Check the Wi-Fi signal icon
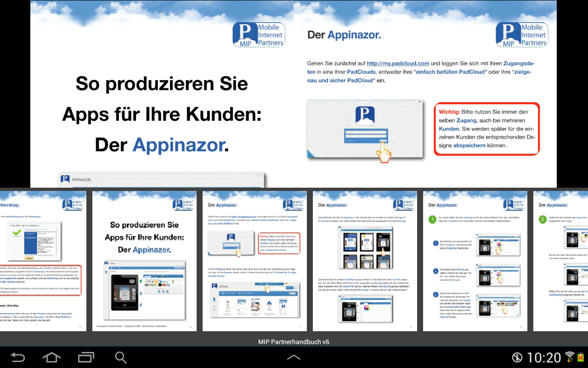The height and width of the screenshot is (368, 588). [570, 357]
